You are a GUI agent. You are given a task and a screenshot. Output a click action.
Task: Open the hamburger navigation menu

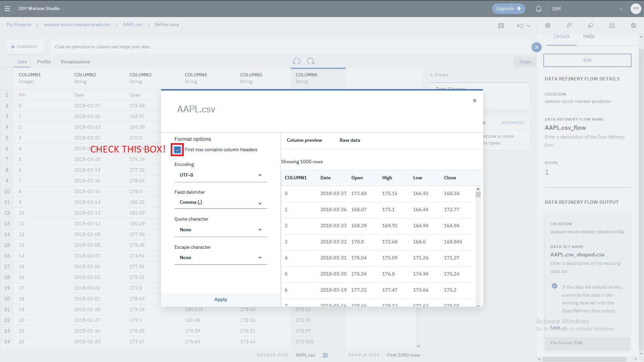click(7, 9)
